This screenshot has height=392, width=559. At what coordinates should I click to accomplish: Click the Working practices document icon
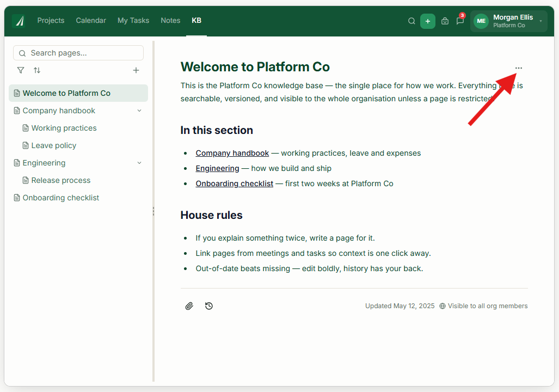(26, 128)
